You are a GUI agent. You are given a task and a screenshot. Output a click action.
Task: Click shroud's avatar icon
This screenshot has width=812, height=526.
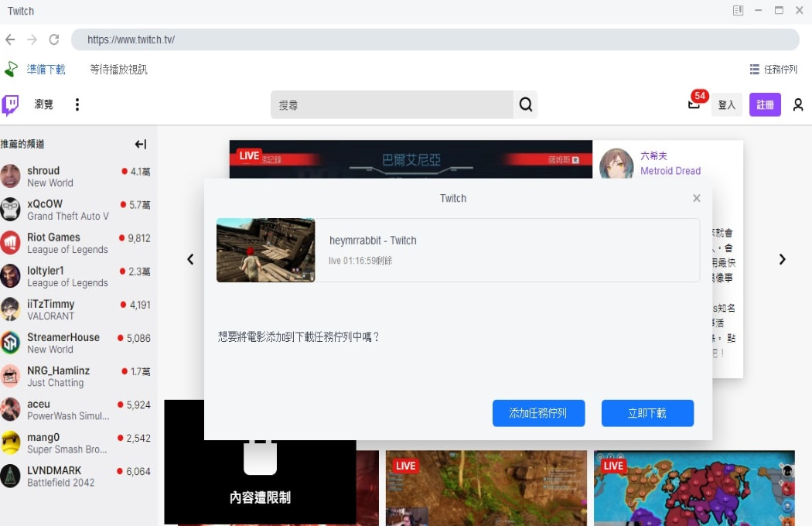10,176
